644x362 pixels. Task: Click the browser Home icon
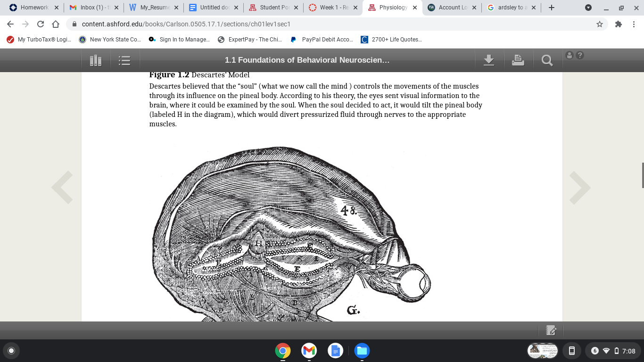56,24
